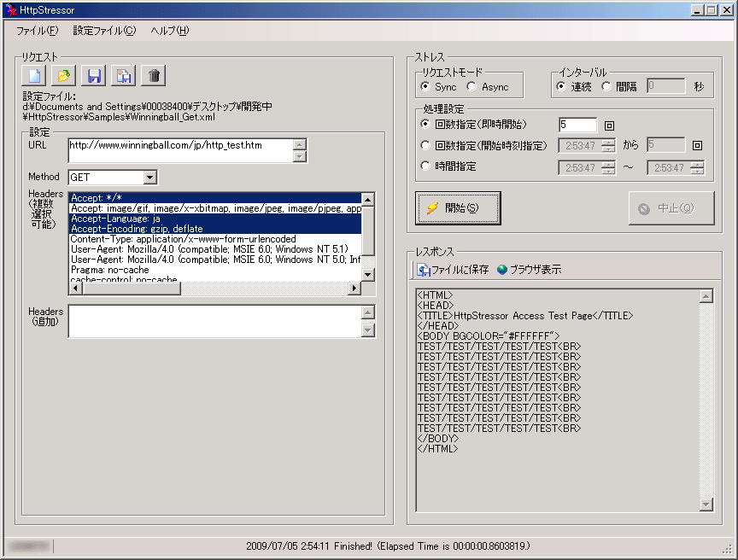Click the trash can delete icon
The width and height of the screenshot is (738, 560).
[154, 76]
